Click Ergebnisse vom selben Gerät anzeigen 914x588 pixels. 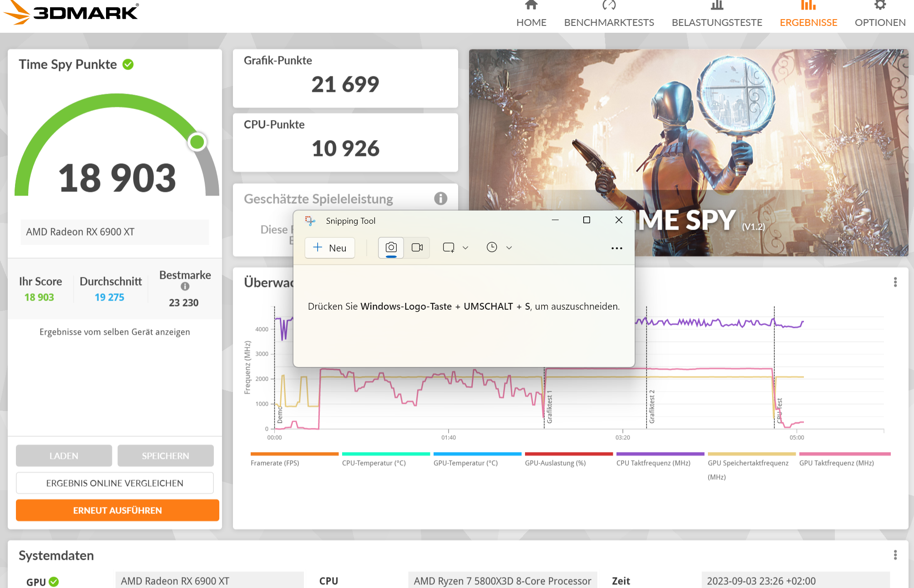(x=115, y=332)
